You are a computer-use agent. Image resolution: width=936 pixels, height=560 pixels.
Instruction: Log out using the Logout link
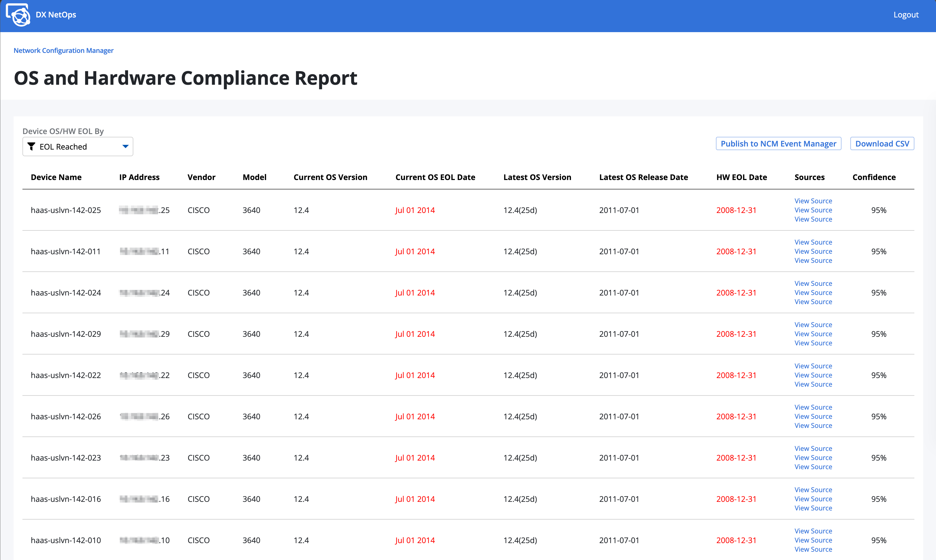[906, 15]
